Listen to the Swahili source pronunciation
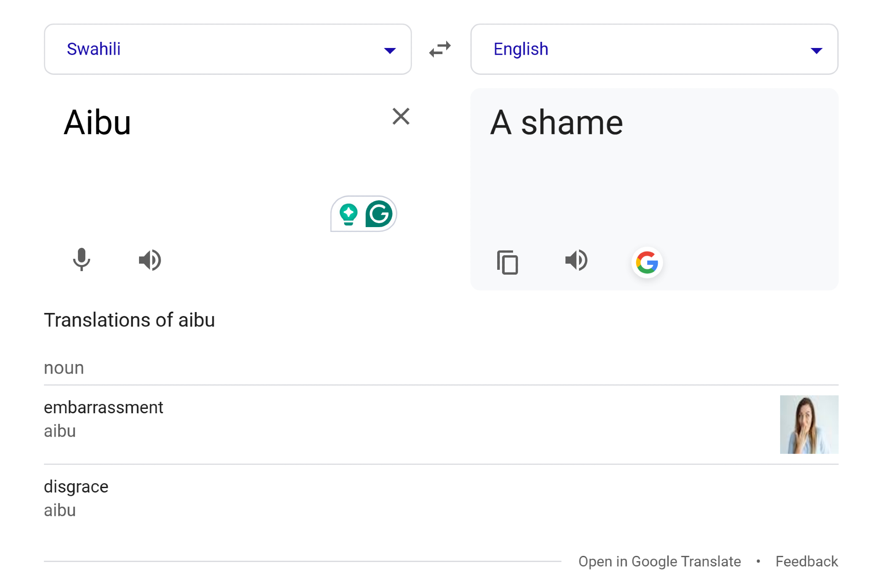This screenshot has height=588, width=880. coord(150,260)
